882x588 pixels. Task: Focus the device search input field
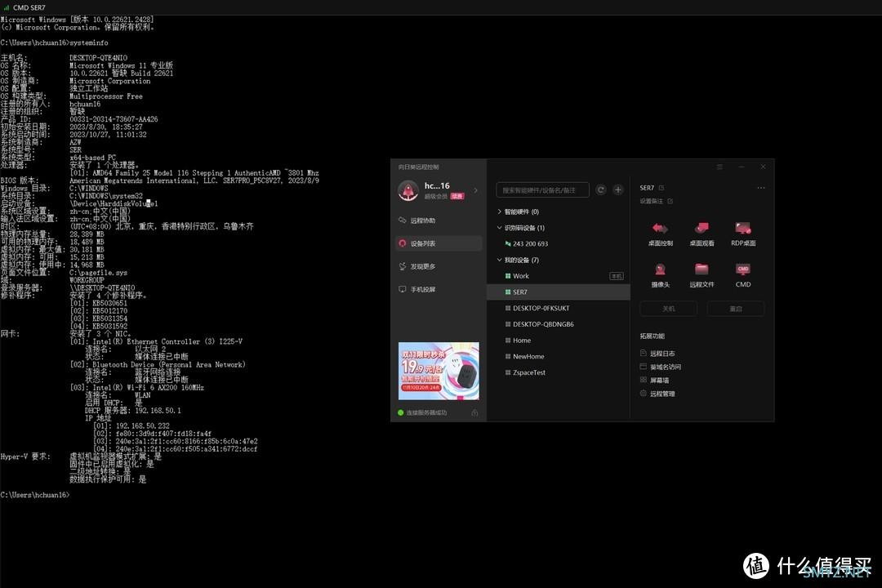point(542,190)
